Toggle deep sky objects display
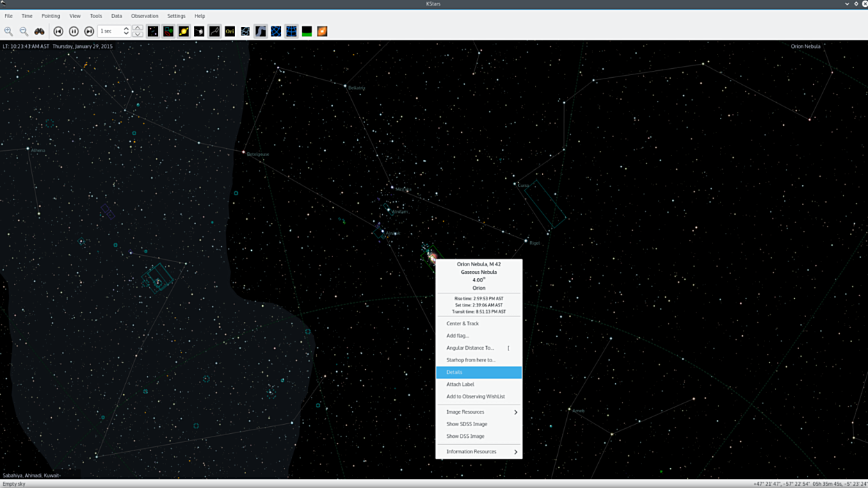Viewport: 868px width, 488px height. pos(168,31)
